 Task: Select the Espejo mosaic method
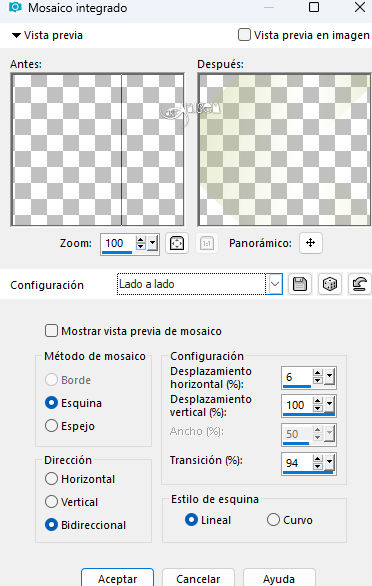[x=51, y=426]
